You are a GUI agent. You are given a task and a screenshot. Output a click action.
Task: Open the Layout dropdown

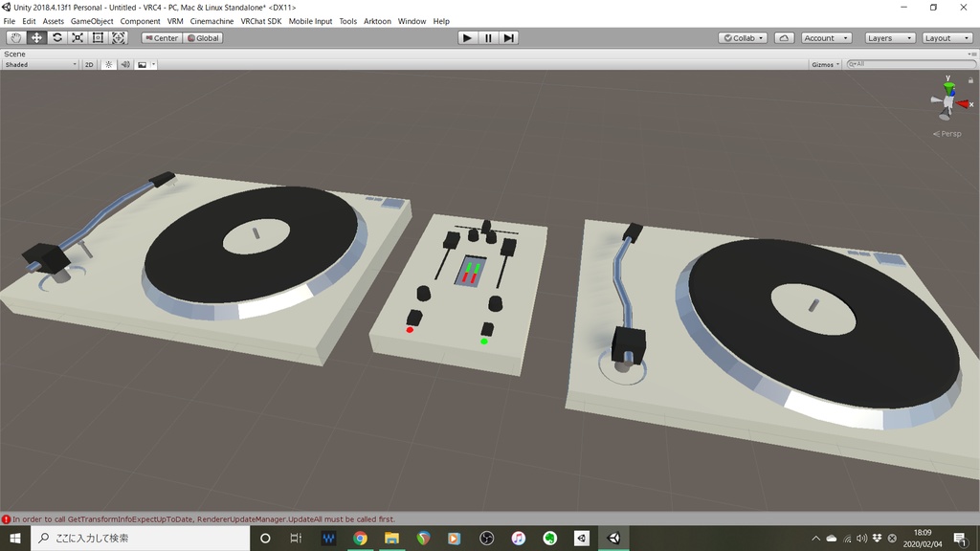946,37
